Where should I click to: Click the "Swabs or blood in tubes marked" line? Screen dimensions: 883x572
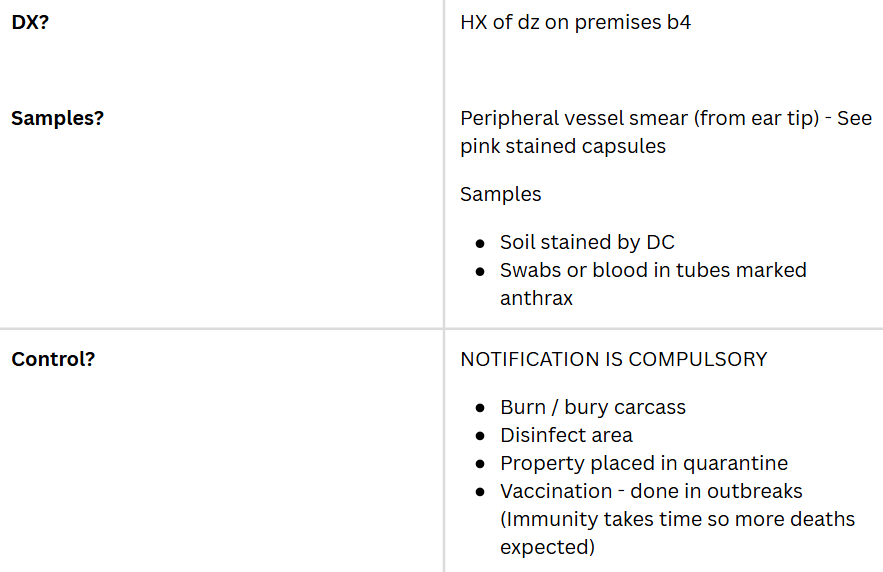click(653, 270)
